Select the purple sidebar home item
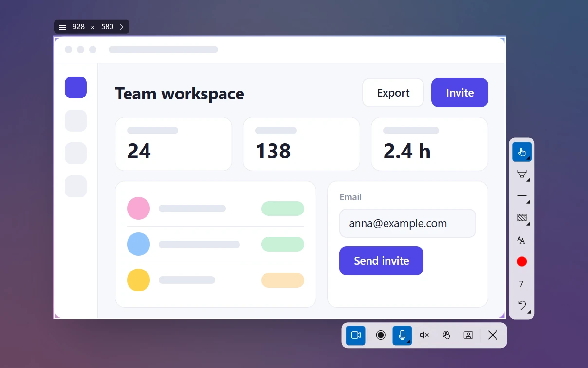Image resolution: width=588 pixels, height=368 pixels. point(75,88)
